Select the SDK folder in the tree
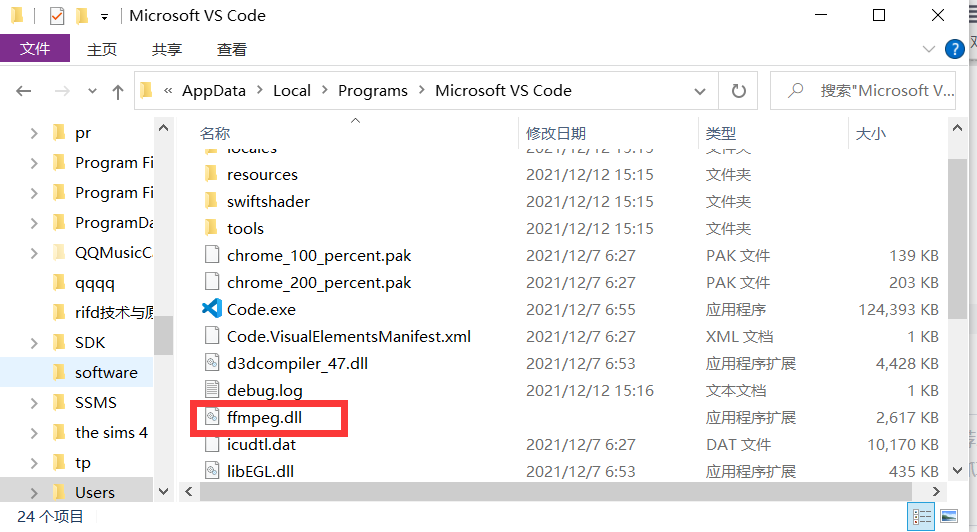 pyautogui.click(x=79, y=343)
